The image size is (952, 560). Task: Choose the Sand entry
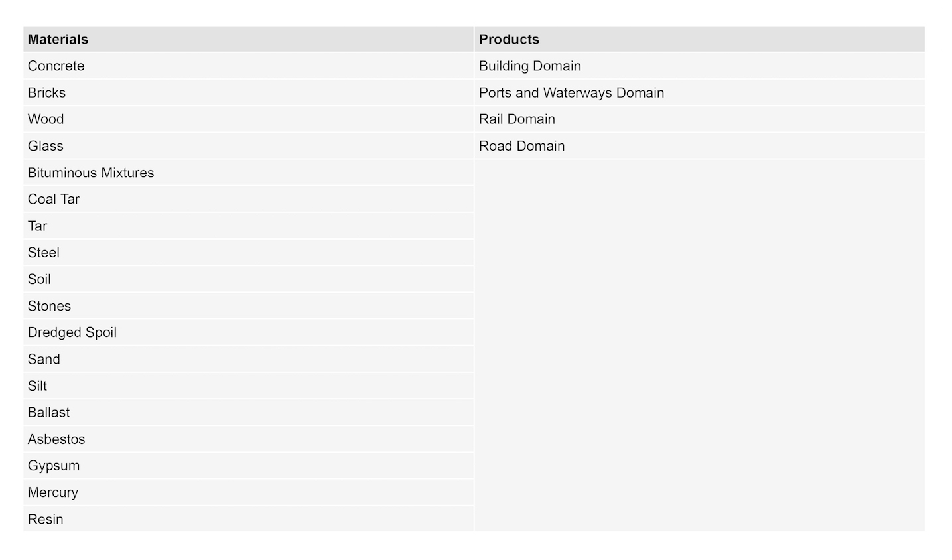(x=44, y=359)
